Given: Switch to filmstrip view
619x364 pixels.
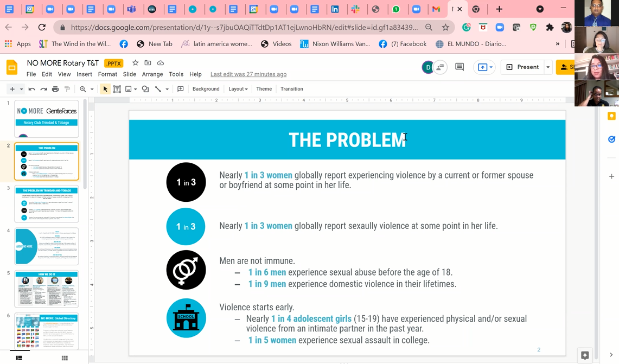Looking at the screenshot, I should tap(19, 358).
